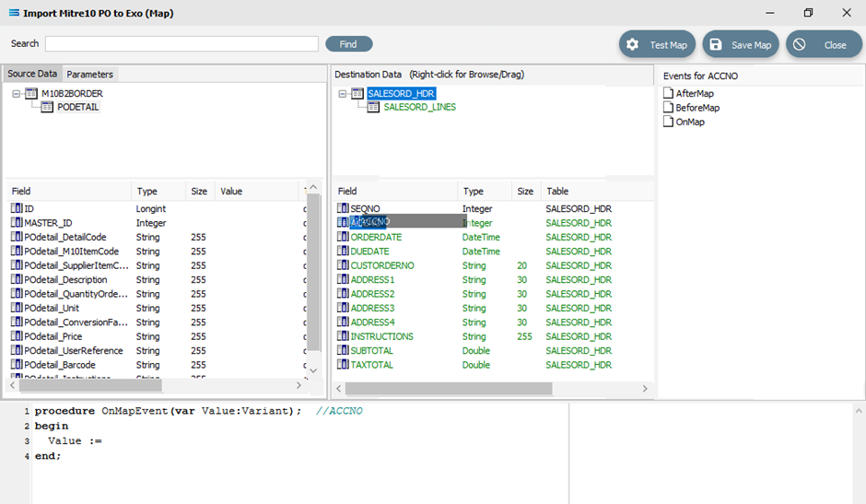Select the Source Data tab
This screenshot has height=504, width=866.
coord(32,74)
